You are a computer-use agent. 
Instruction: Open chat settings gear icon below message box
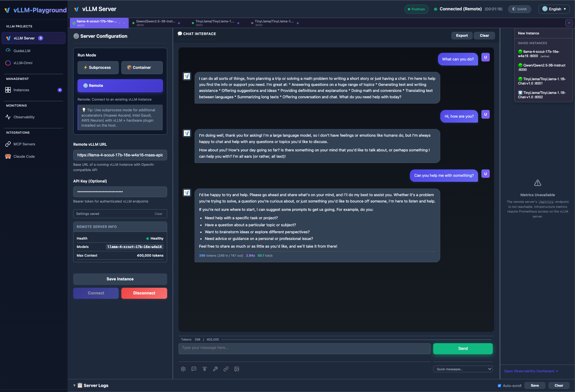click(x=183, y=369)
